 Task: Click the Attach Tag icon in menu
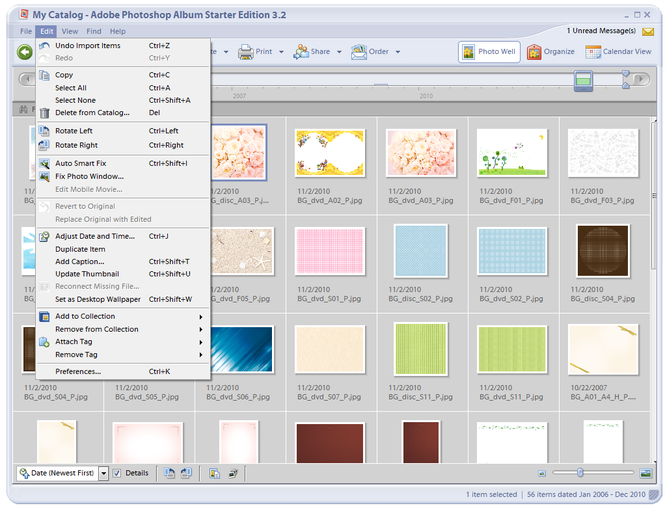coord(44,342)
